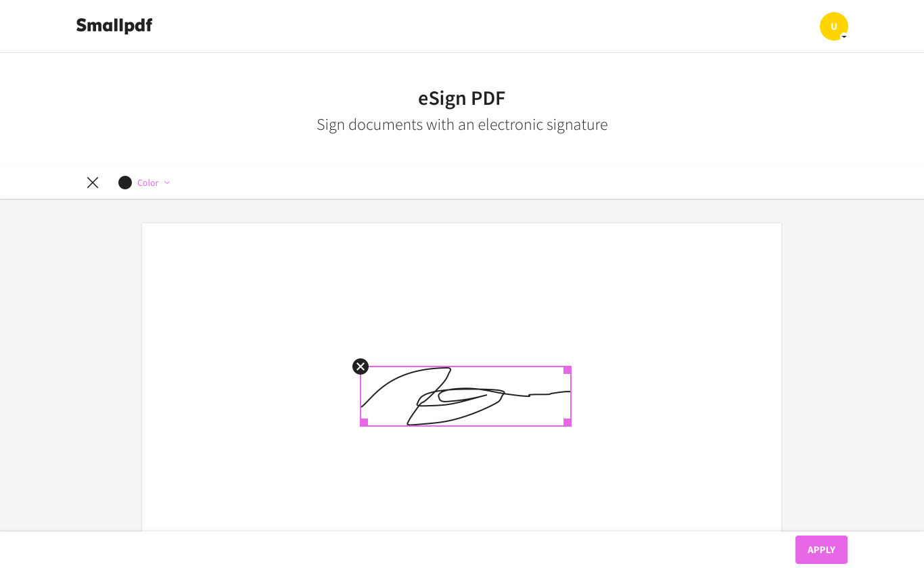924x568 pixels.
Task: Delete the signature using the circled X
Action: (361, 366)
